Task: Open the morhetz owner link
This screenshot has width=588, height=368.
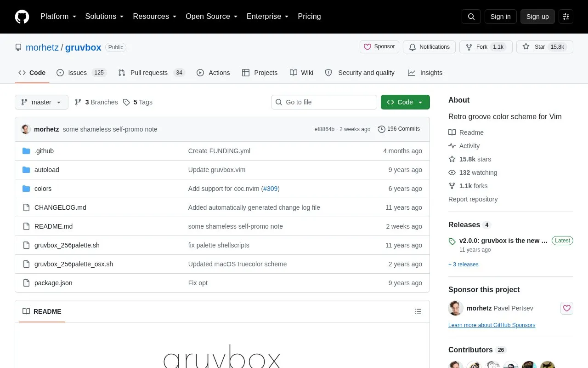Action: click(42, 47)
